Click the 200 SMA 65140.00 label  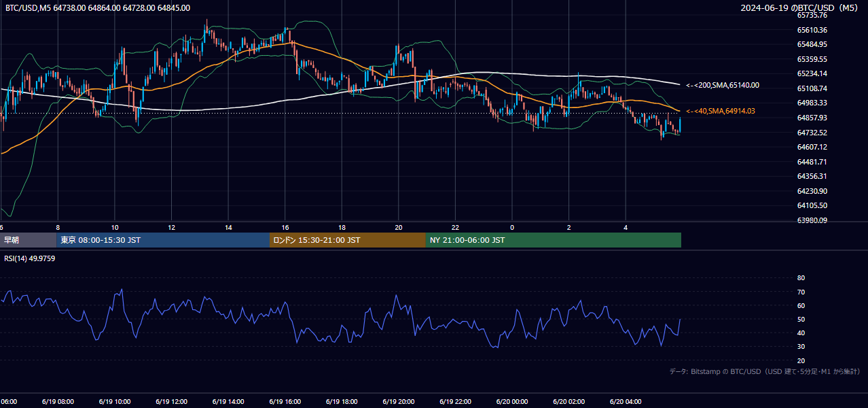[x=723, y=86]
